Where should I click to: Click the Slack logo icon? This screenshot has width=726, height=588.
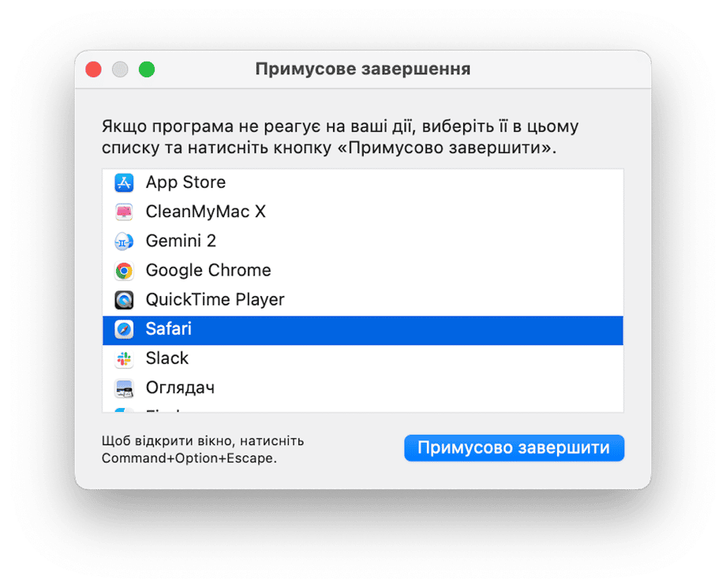point(124,358)
